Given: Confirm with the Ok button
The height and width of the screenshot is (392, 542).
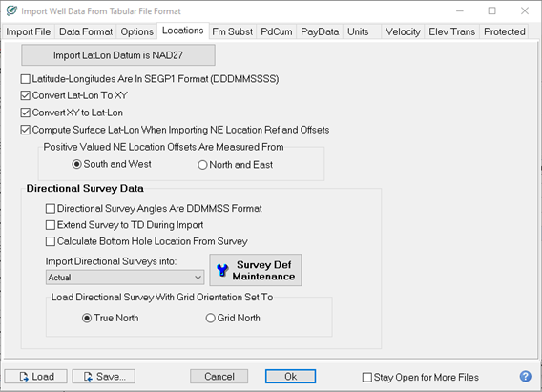Looking at the screenshot, I should pos(290,377).
